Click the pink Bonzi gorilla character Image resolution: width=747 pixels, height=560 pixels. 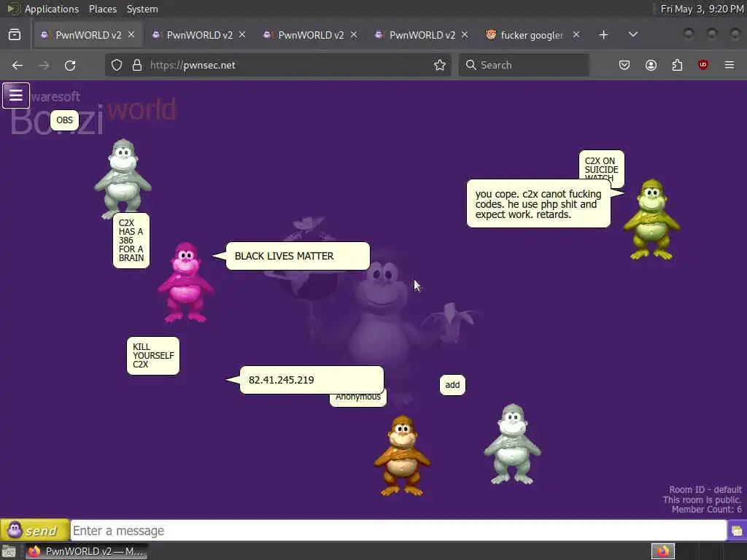click(186, 282)
